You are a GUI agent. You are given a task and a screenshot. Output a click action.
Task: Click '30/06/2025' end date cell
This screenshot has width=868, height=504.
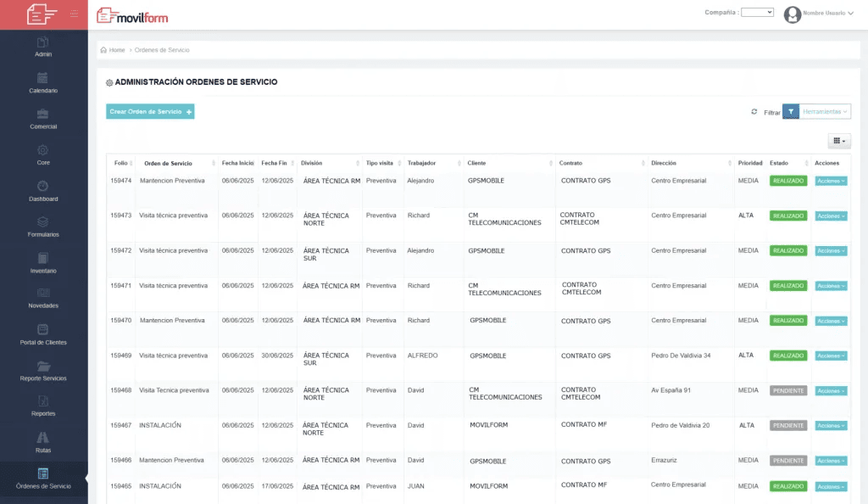277,356
